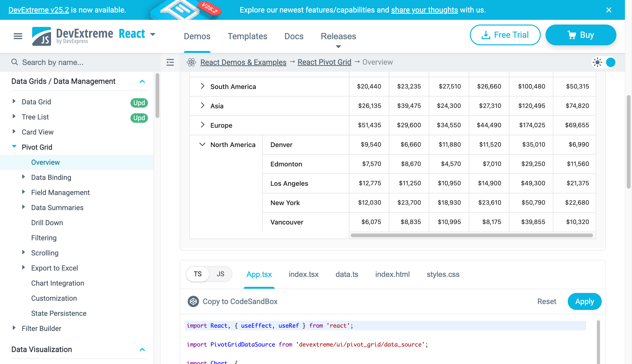Click the pivot grid horizontal scrollbar
632x364 pixels.
(x=472, y=235)
